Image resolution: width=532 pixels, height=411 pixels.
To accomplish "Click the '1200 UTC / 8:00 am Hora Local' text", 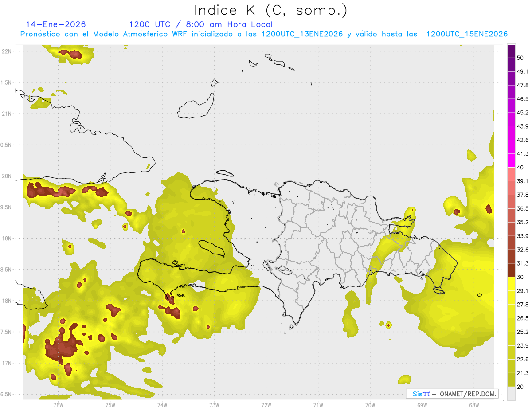I will pos(201,24).
